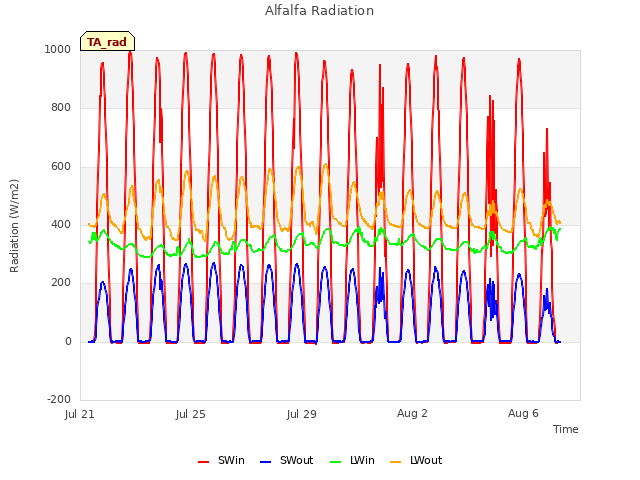The image size is (640, 480).
Task: Click the Aug 2 x-axis tick label
Action: coord(412,413)
